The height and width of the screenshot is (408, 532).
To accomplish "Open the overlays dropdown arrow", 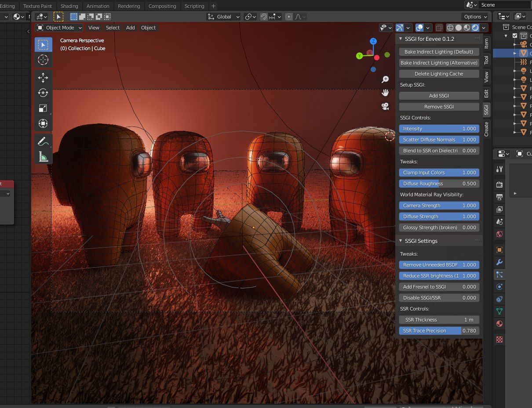I will tap(429, 28).
